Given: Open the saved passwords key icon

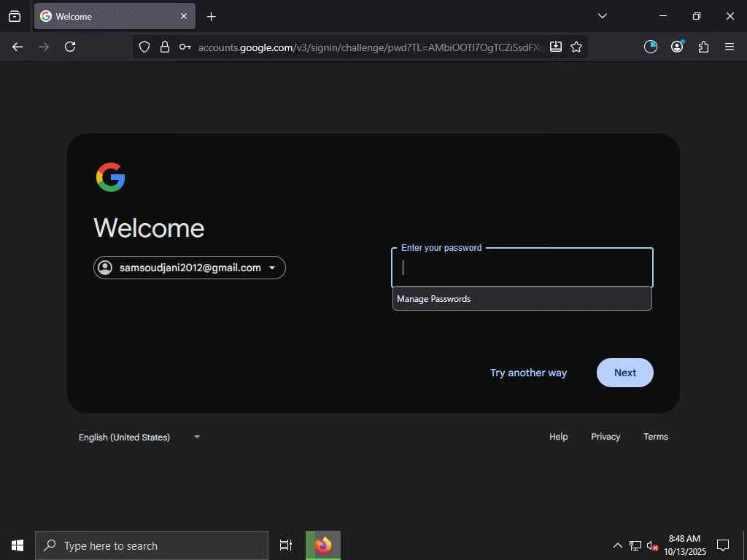Looking at the screenshot, I should (185, 47).
